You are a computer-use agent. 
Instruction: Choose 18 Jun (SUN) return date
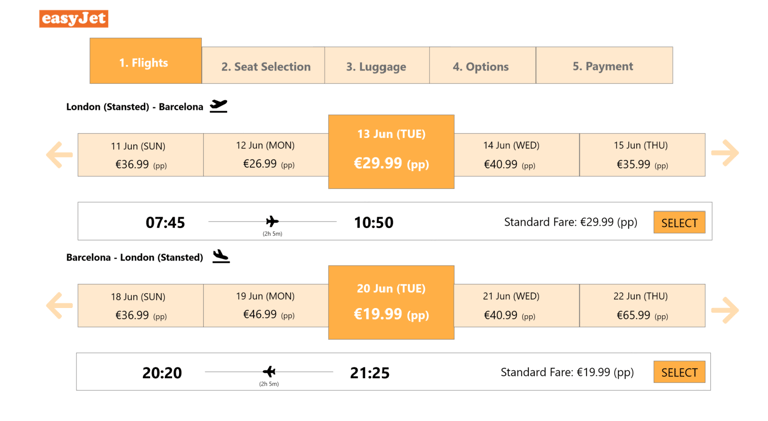point(140,305)
